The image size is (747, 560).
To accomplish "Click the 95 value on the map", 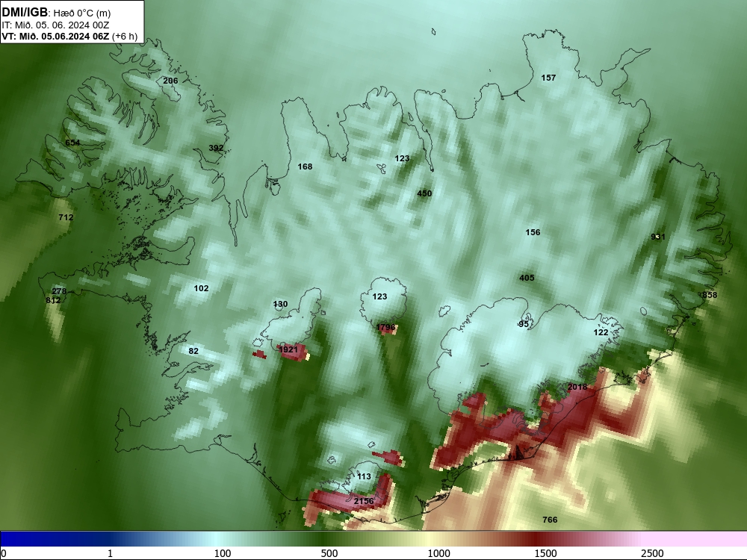I will tap(524, 324).
